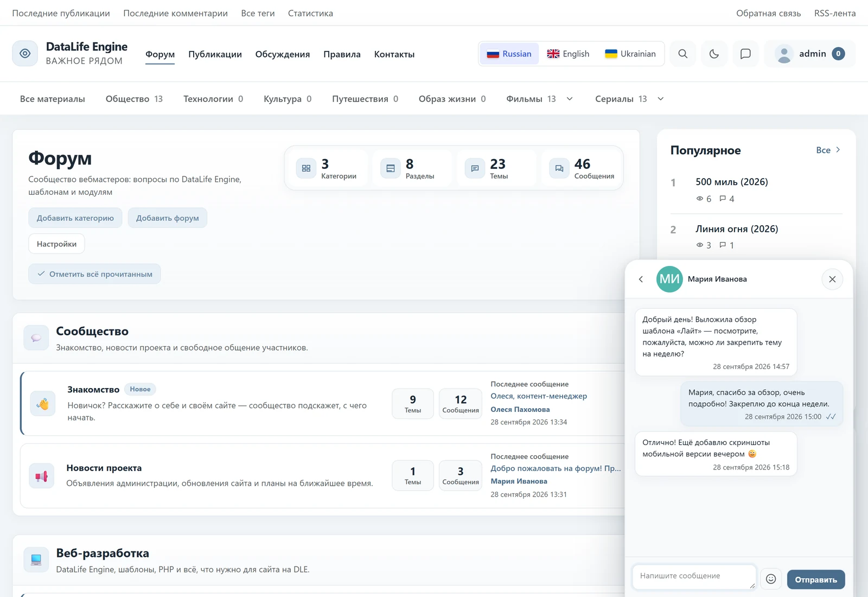Open the Правила nav item
This screenshot has height=597, width=868.
click(x=342, y=54)
